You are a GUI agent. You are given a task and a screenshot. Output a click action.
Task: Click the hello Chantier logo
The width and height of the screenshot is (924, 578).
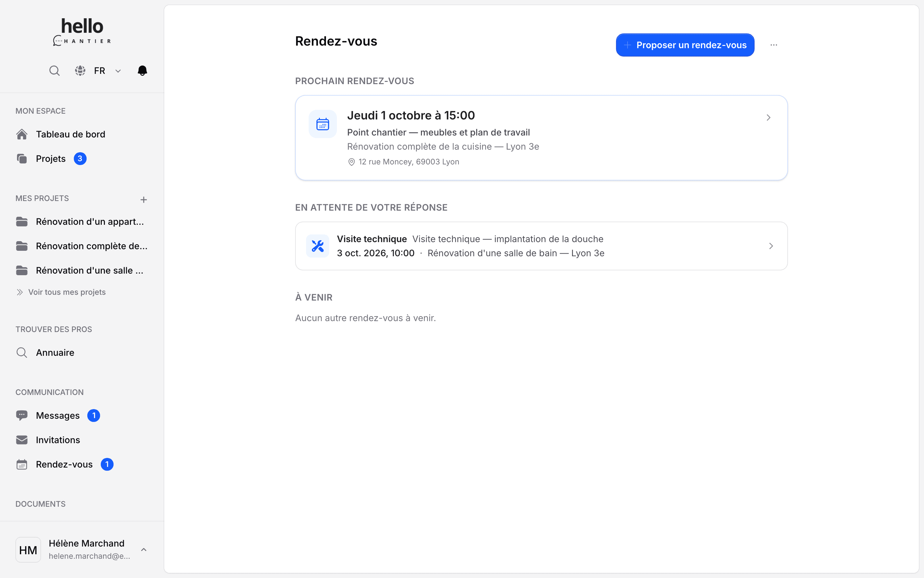[82, 32]
